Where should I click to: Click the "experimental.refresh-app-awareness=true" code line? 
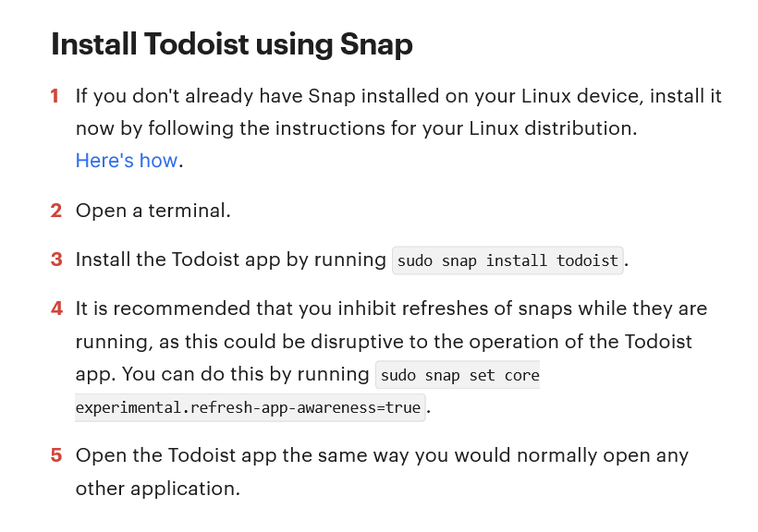pyautogui.click(x=250, y=407)
